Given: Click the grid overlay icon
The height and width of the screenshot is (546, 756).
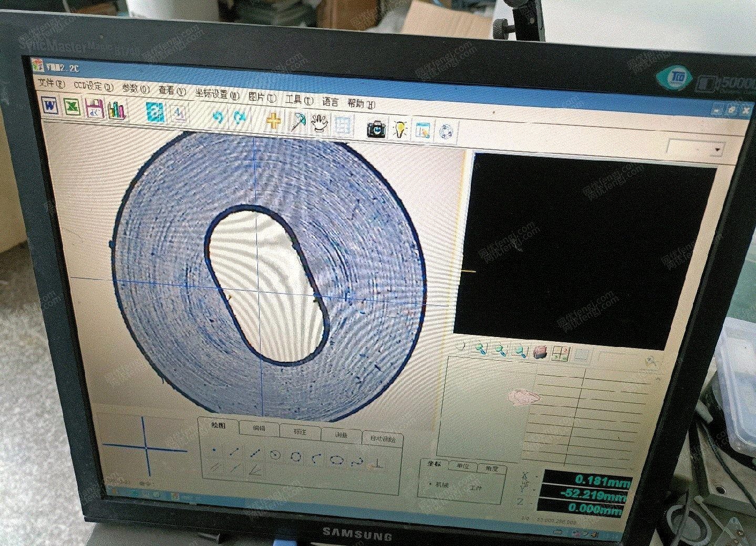Looking at the screenshot, I should click(x=343, y=125).
